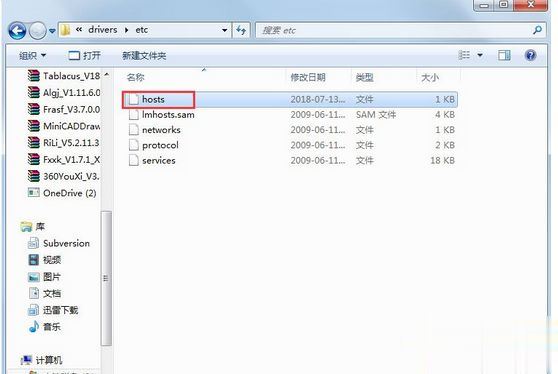Viewport: 558px width, 374px height.
Task: Click the hosts file name
Action: click(x=153, y=99)
